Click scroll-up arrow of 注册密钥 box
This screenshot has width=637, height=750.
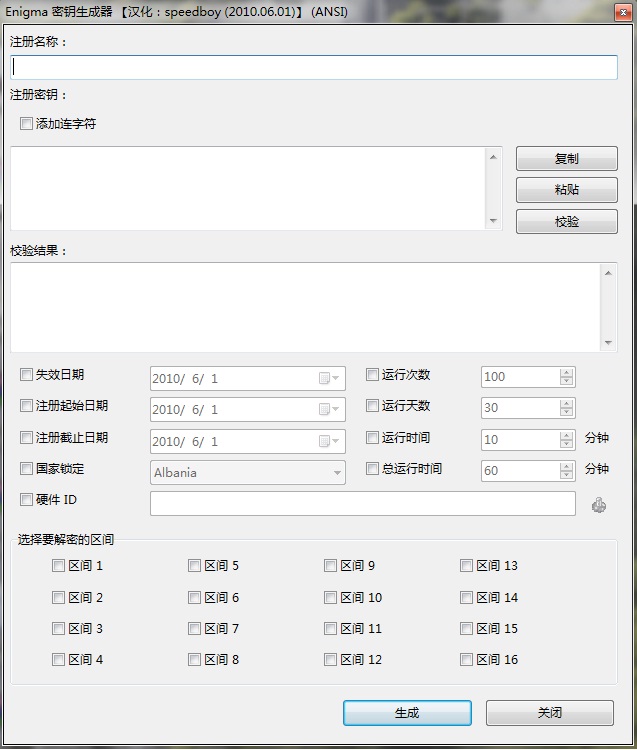point(494,157)
